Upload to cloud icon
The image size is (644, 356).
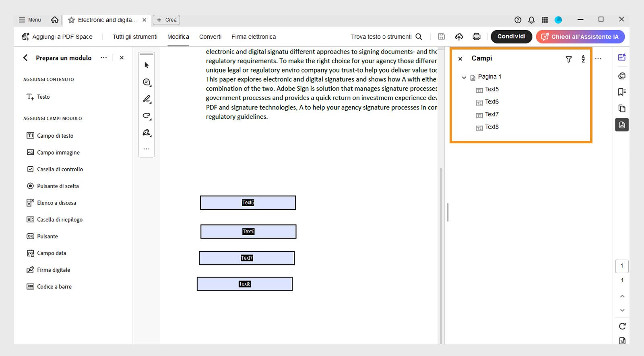[459, 37]
